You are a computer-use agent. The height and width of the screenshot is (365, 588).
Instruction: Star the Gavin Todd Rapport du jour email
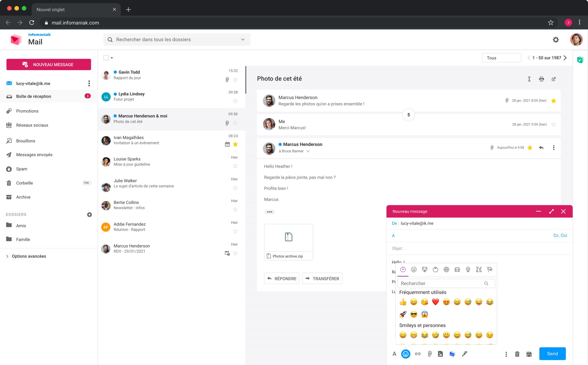click(x=235, y=80)
